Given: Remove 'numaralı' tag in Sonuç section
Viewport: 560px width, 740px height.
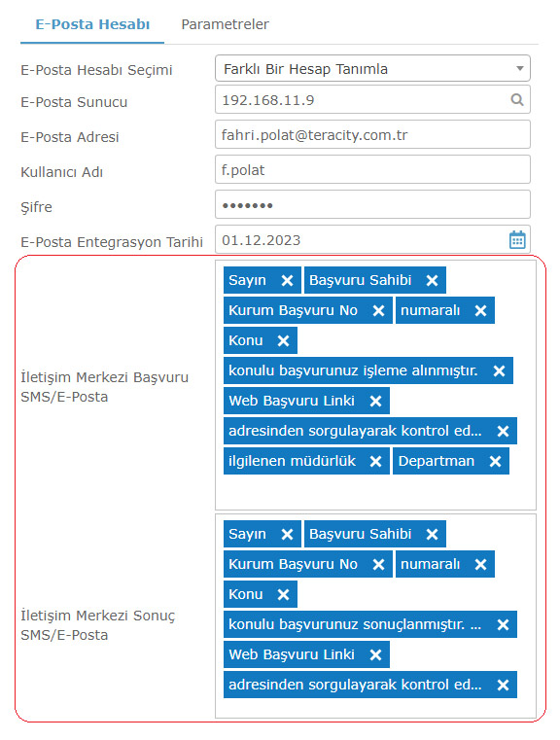Looking at the screenshot, I should pos(480,564).
